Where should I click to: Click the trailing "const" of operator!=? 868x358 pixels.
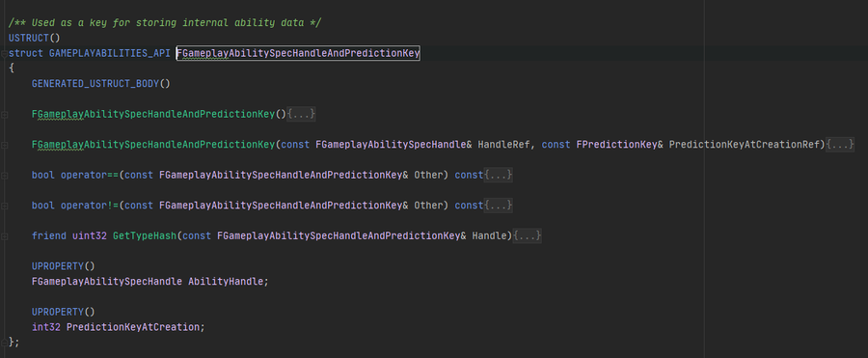click(469, 206)
